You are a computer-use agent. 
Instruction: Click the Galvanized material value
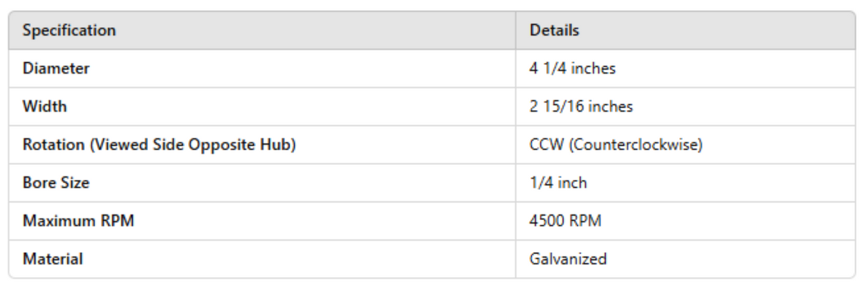(568, 259)
